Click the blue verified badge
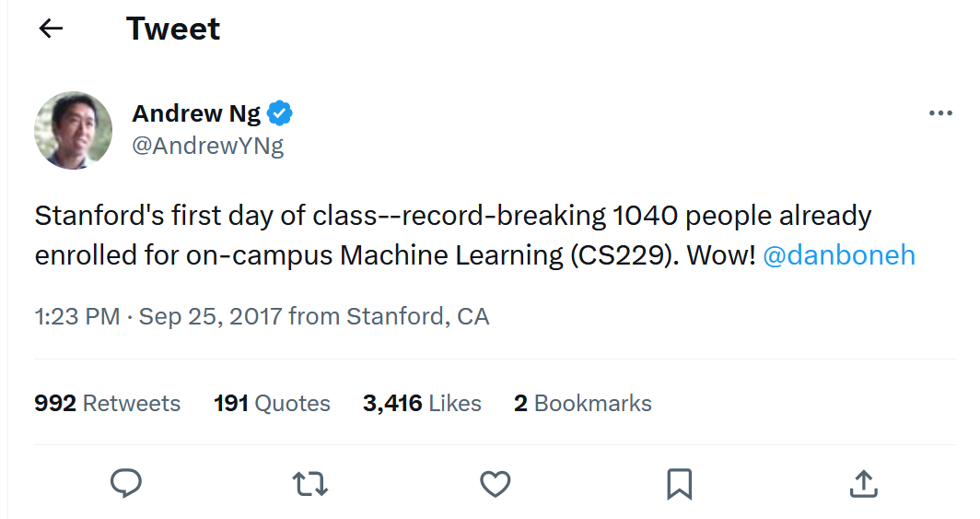 tap(280, 113)
